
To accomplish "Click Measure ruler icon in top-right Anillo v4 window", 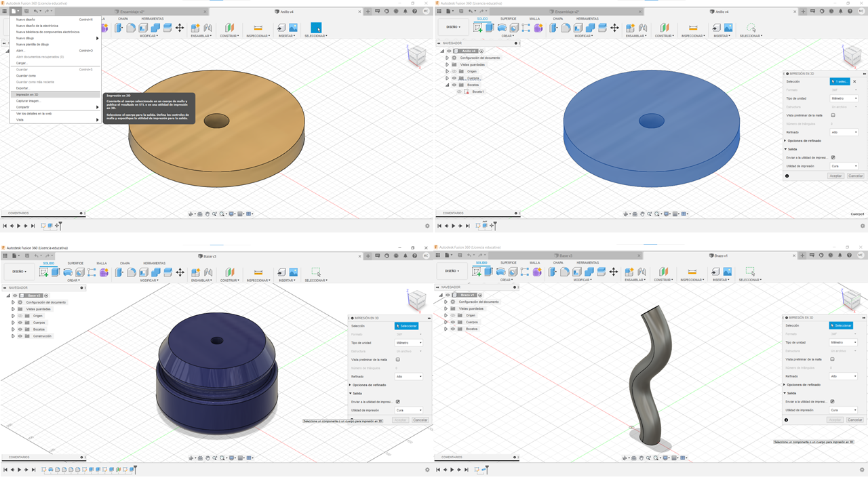I will pos(693,28).
